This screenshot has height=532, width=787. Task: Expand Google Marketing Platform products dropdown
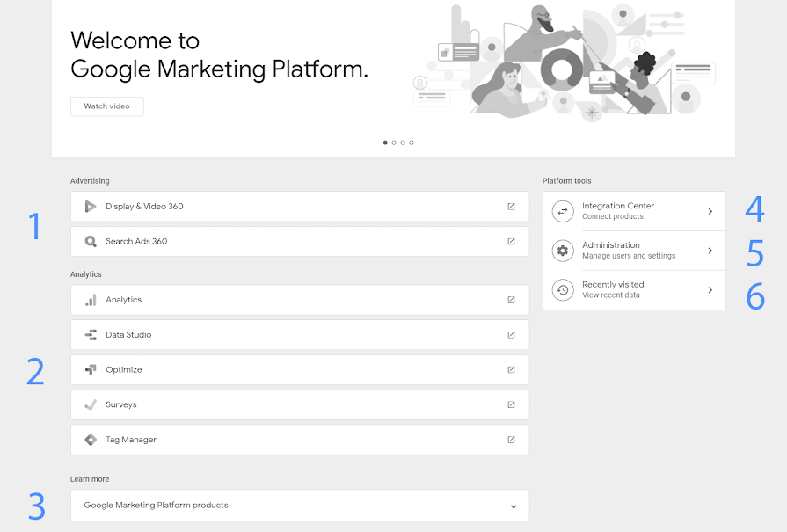pos(514,506)
